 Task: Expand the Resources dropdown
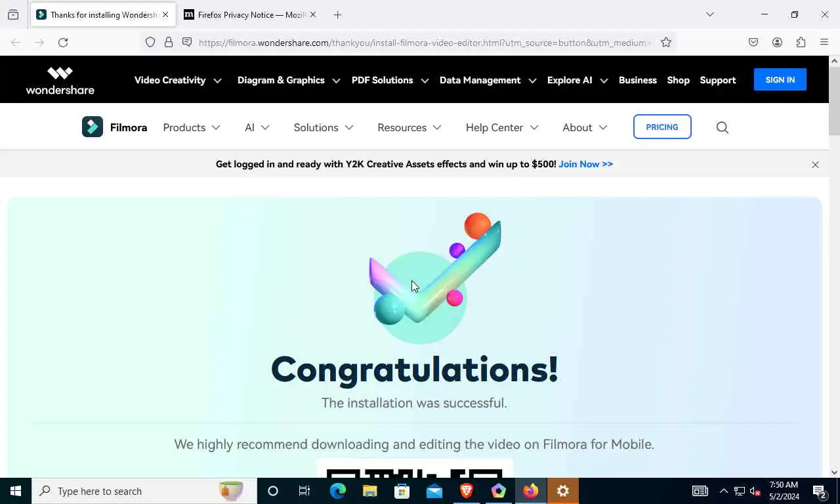point(409,127)
